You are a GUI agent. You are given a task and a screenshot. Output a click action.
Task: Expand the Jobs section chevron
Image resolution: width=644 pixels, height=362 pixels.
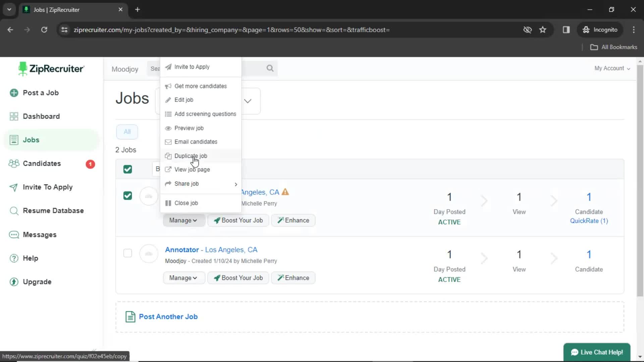pyautogui.click(x=248, y=101)
